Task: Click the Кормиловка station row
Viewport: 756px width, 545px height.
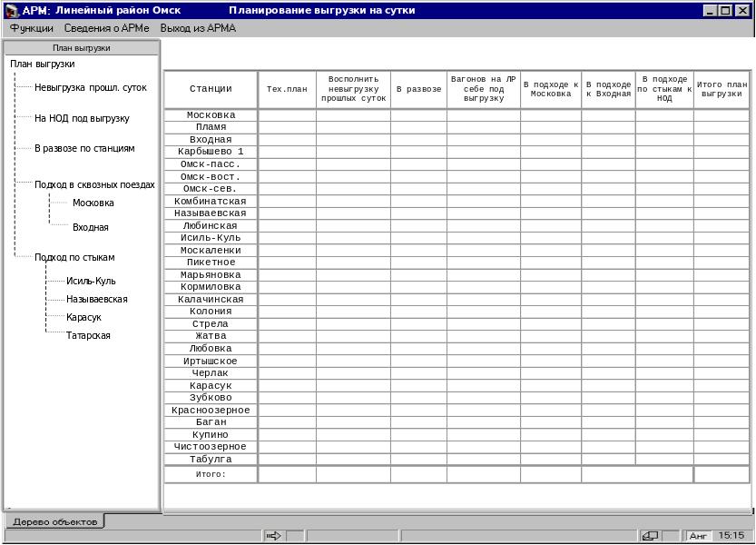Action: pyautogui.click(x=211, y=287)
